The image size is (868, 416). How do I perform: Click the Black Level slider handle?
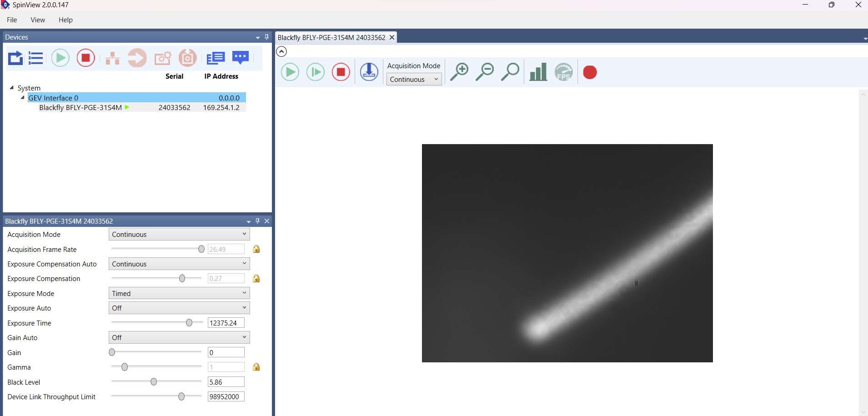154,382
